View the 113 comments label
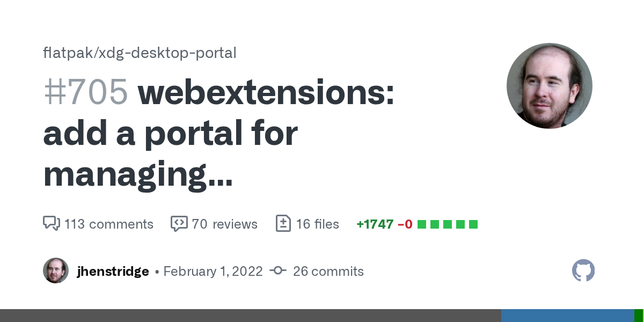This screenshot has height=322, width=644. click(x=109, y=224)
